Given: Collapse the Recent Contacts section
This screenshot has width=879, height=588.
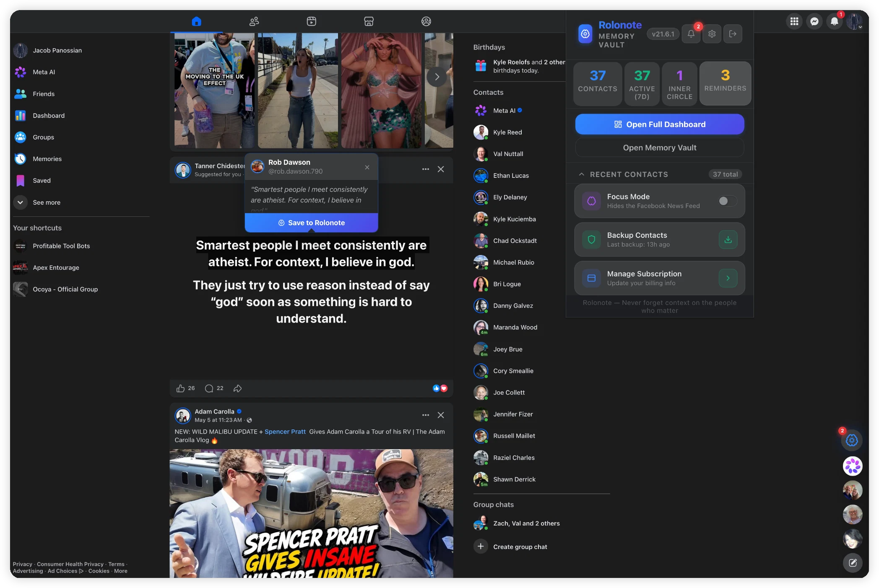Looking at the screenshot, I should [582, 174].
